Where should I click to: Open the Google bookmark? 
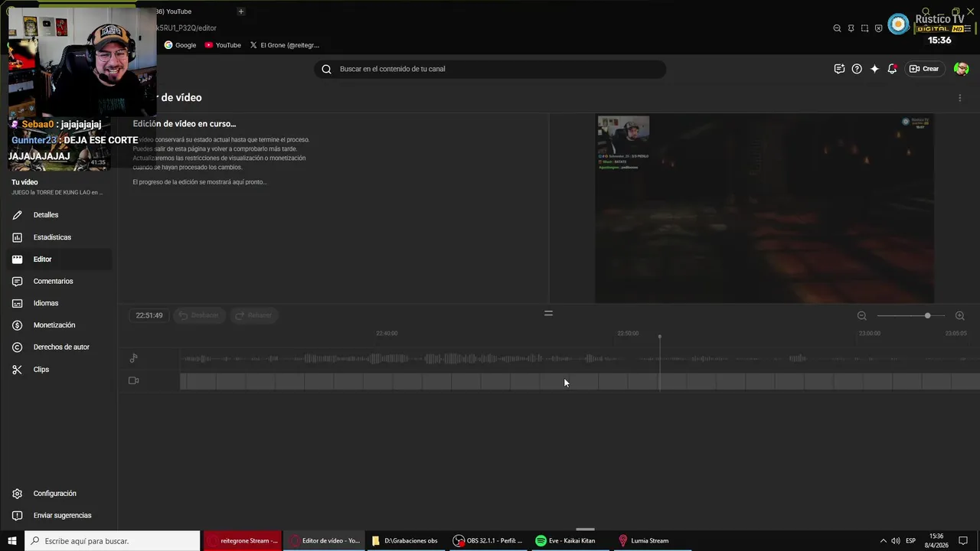[181, 45]
